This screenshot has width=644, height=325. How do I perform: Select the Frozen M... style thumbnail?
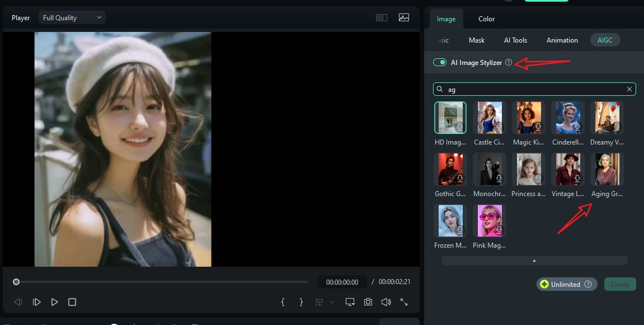(x=450, y=221)
